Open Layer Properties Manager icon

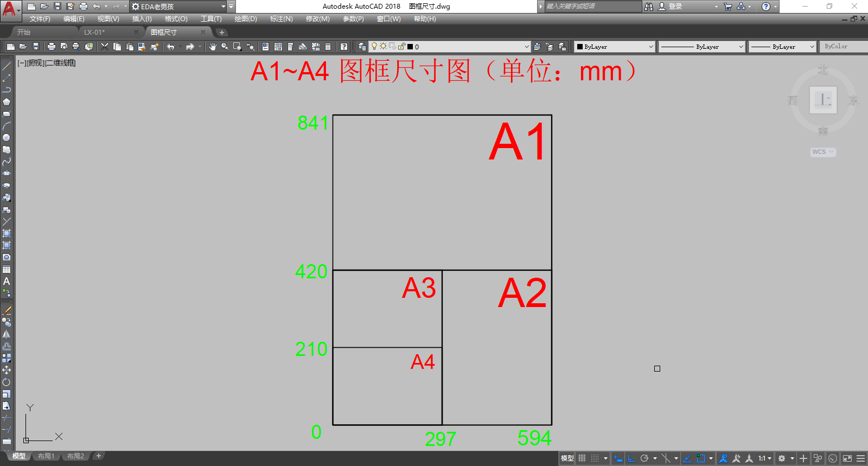(x=362, y=47)
